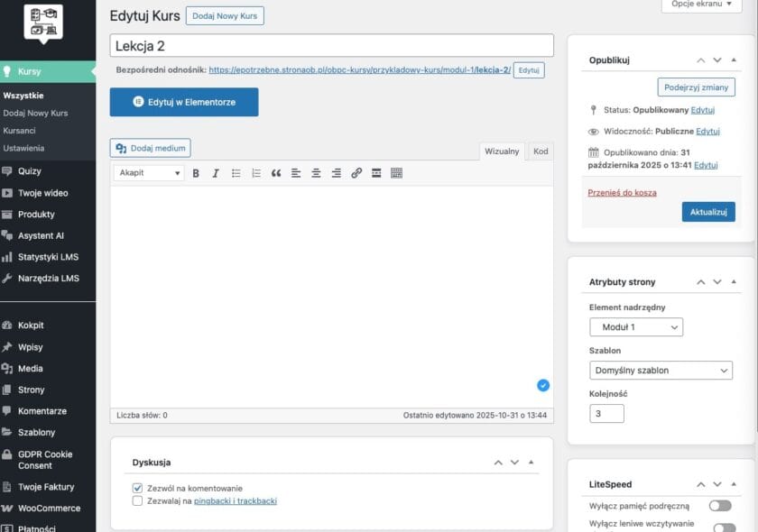This screenshot has width=758, height=532.
Task: Open the Asystent AI panel
Action: pos(41,236)
